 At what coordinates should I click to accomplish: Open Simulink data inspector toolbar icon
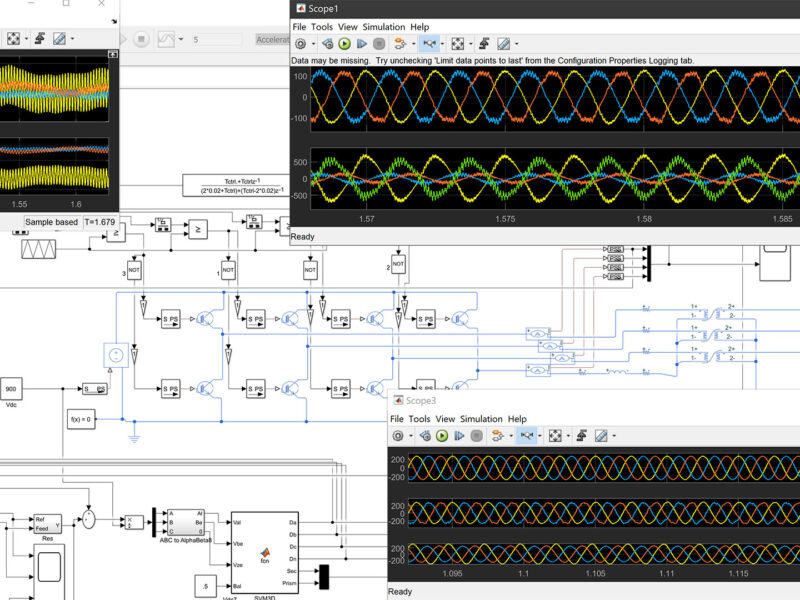click(x=166, y=39)
